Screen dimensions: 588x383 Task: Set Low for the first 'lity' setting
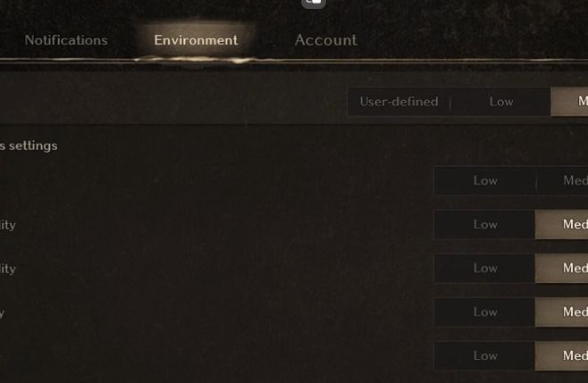[485, 224]
